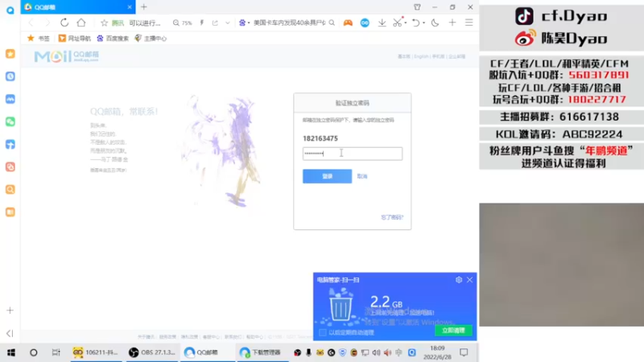Click the 立即清理 green button
Screen dimensions: 644x362
coord(453,331)
